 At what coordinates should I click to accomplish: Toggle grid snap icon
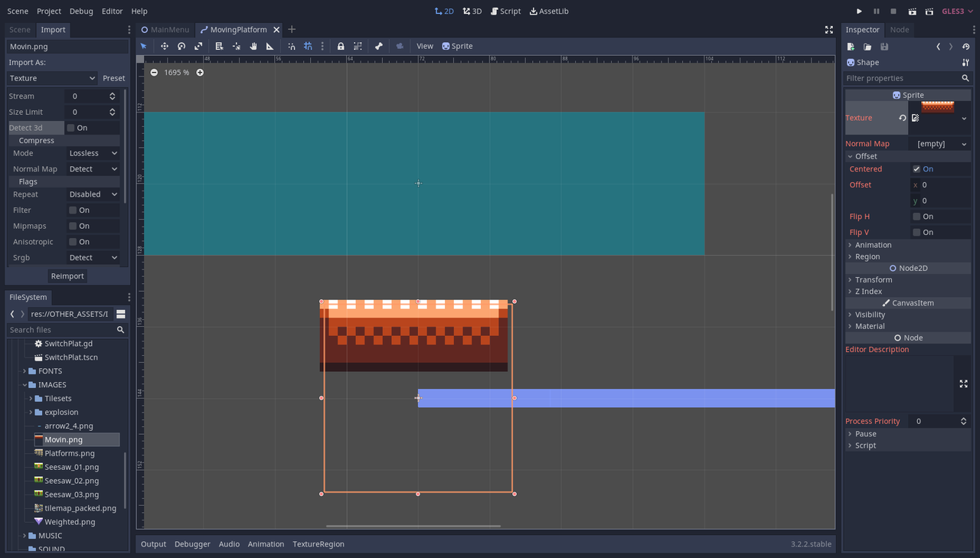click(x=308, y=46)
